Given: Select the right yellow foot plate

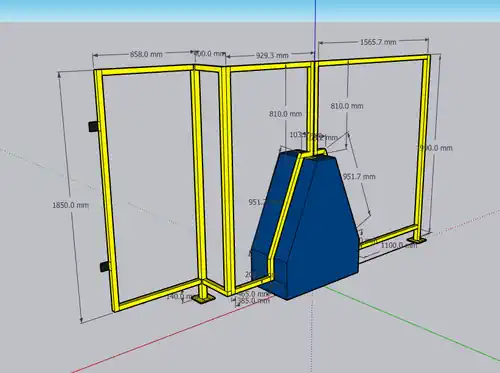Looking at the screenshot, I should pos(417,240).
